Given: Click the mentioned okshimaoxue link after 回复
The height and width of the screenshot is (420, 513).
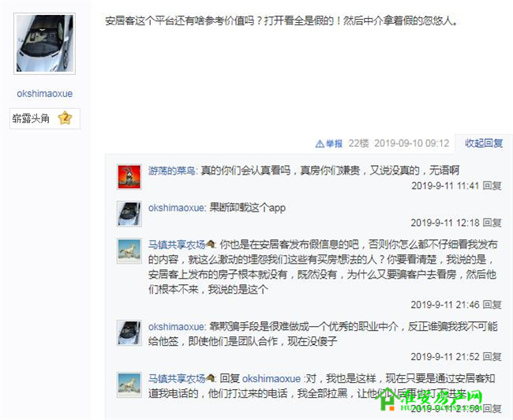Looking at the screenshot, I should pos(271,379).
